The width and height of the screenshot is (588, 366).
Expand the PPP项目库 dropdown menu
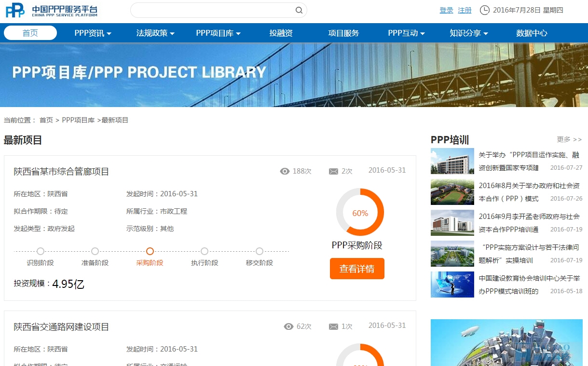[218, 33]
